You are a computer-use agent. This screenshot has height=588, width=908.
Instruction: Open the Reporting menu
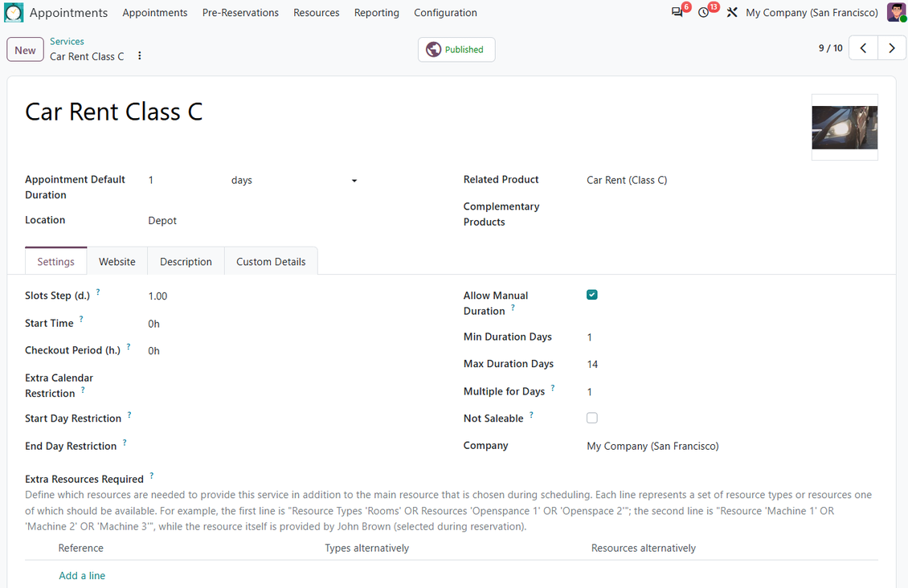coord(376,13)
